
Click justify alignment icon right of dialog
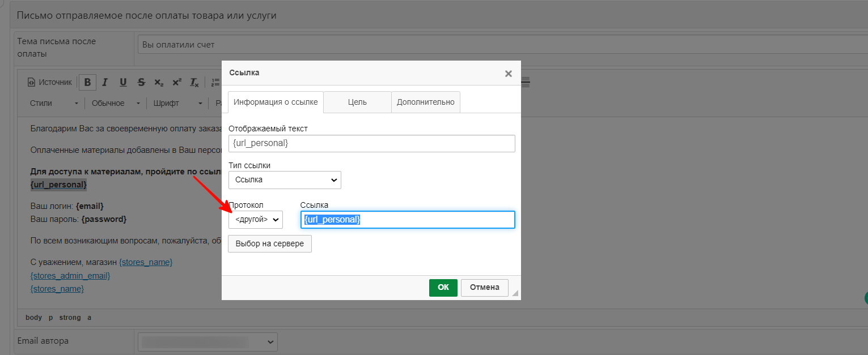[x=526, y=82]
